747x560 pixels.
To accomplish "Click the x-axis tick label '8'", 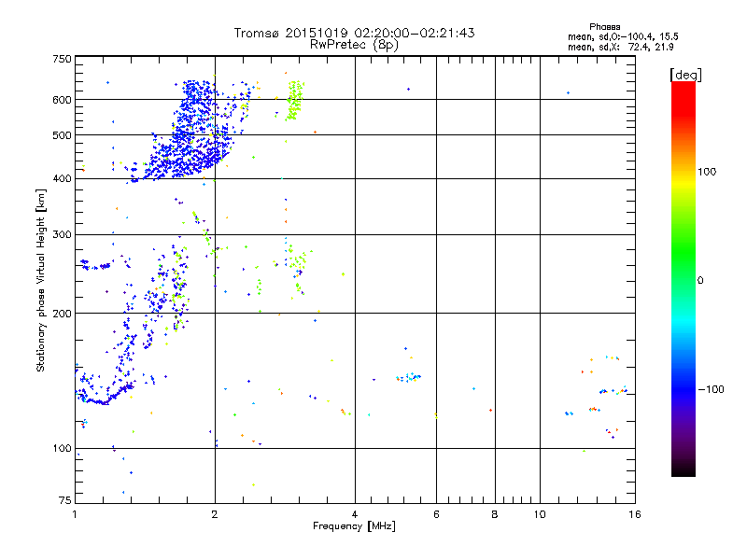I will click(x=495, y=514).
